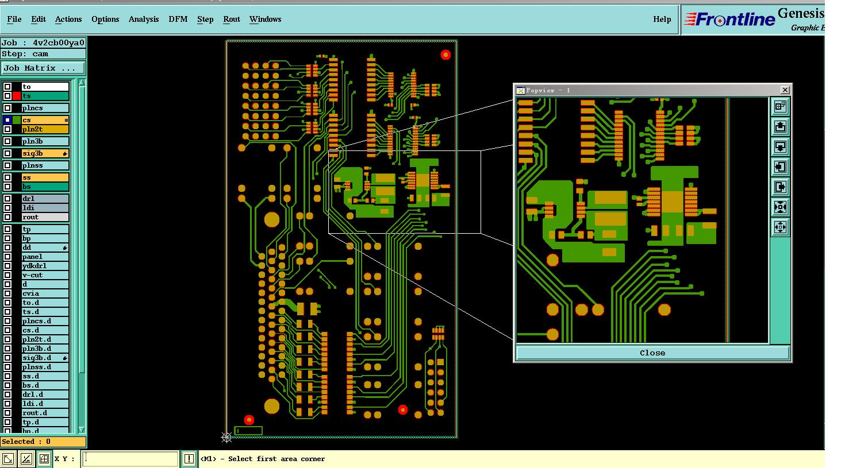Pan the Popview upward with the up-arrow icon
868x468 pixels.
pyautogui.click(x=780, y=126)
